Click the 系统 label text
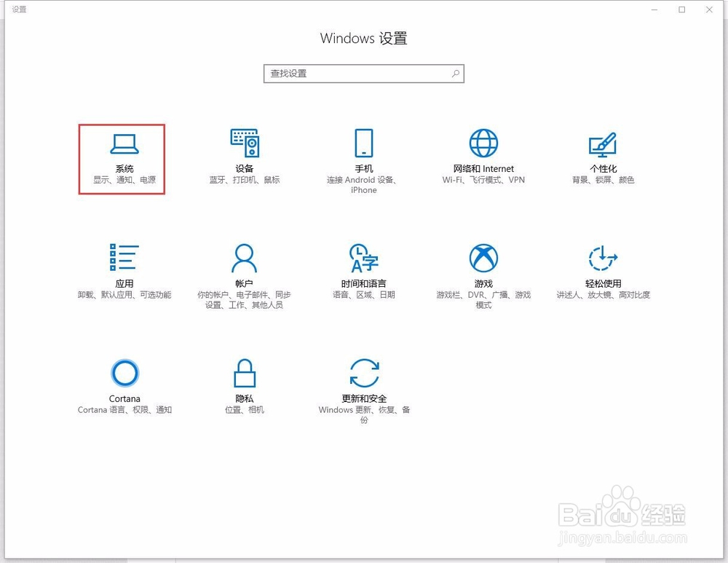 click(124, 169)
